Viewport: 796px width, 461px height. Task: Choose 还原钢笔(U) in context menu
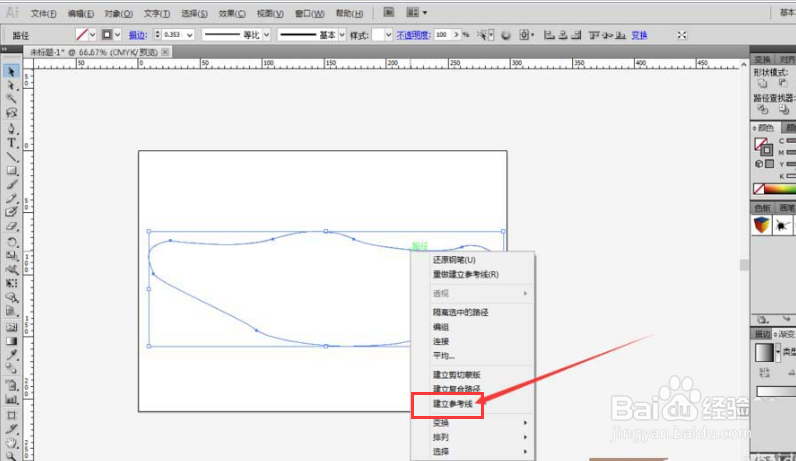(454, 260)
